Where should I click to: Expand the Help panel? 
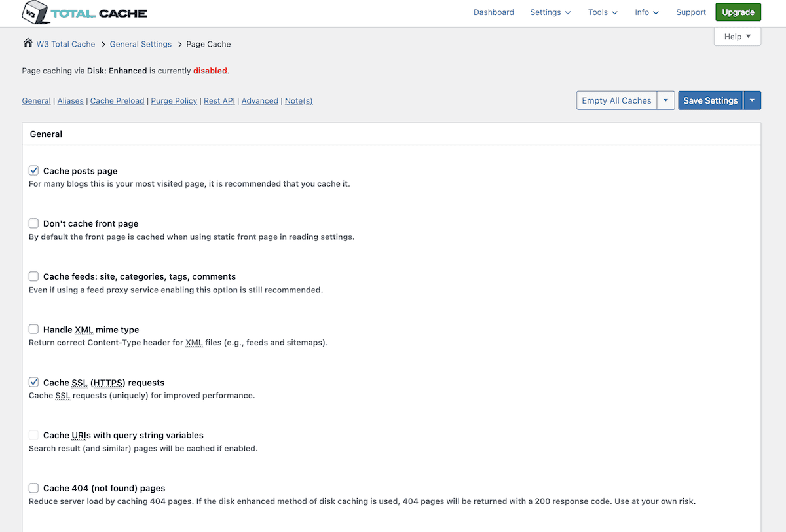click(x=738, y=37)
